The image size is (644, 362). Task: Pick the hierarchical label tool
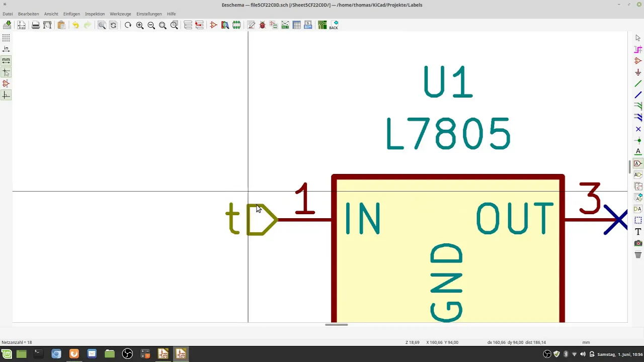(x=638, y=175)
